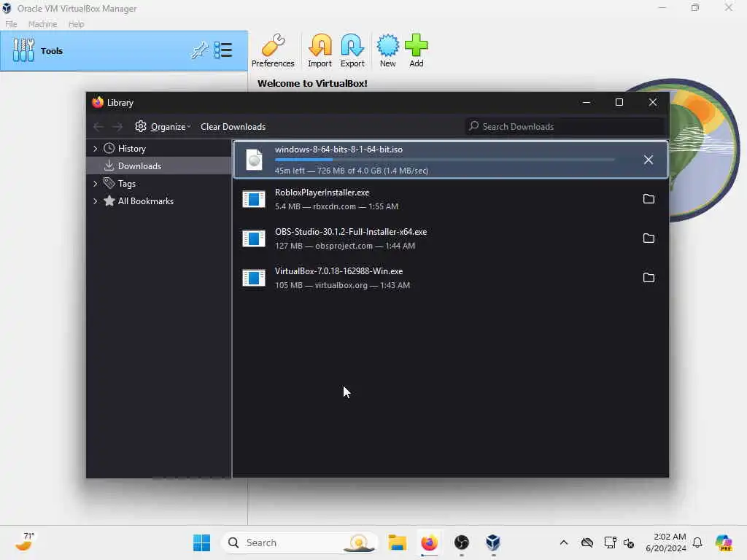Click the RobloxPlayerInstaller.exe file icon
Viewport: 747px width, 560px height.
coord(253,199)
